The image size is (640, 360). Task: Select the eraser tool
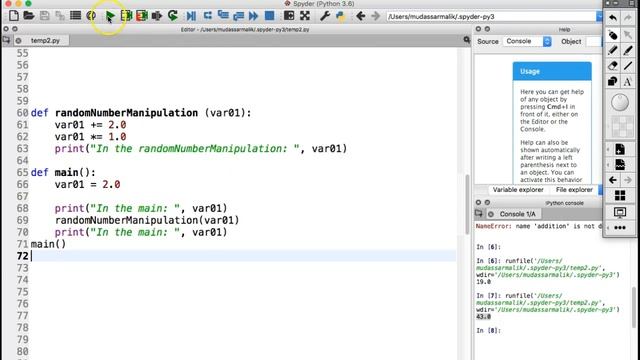point(612,66)
